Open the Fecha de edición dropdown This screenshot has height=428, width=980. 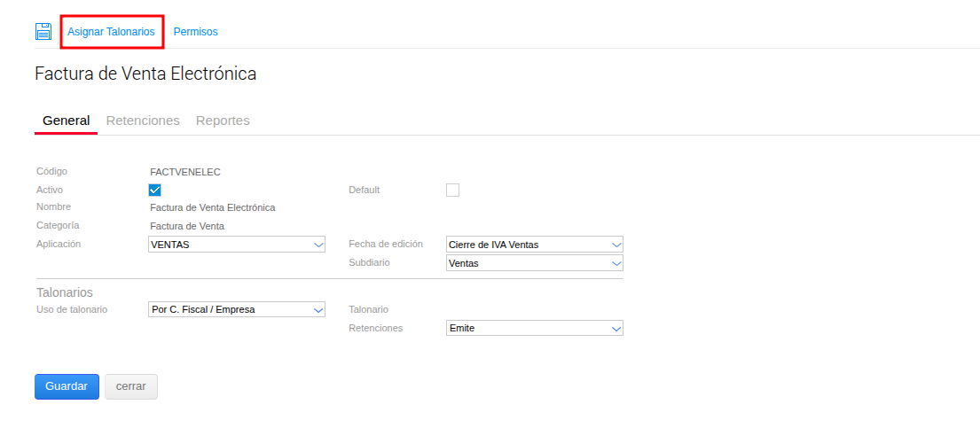click(x=534, y=245)
